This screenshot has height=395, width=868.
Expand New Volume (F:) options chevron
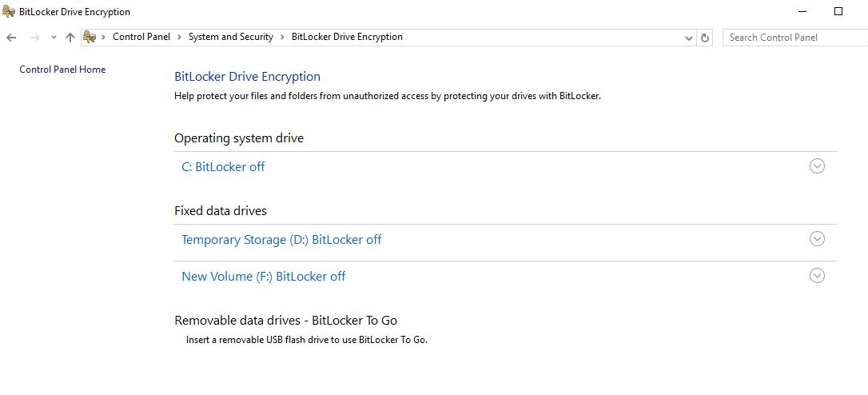coord(817,275)
